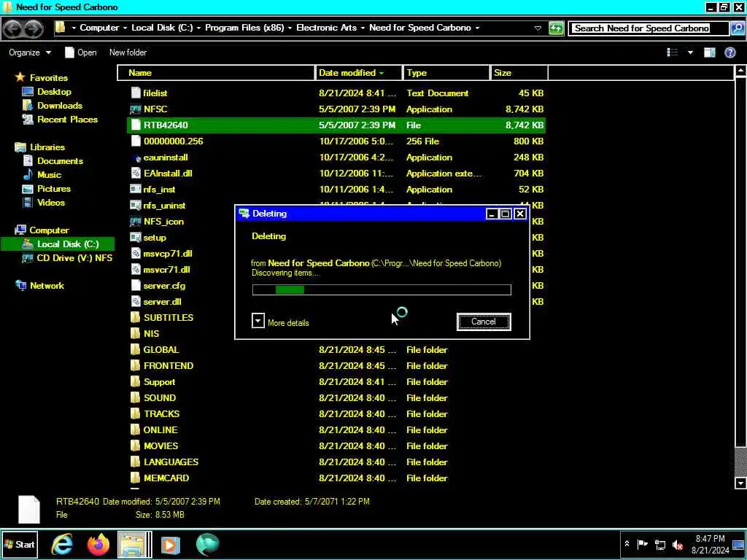Click the Action Center flag icon
This screenshot has height=560, width=747.
[x=643, y=544]
